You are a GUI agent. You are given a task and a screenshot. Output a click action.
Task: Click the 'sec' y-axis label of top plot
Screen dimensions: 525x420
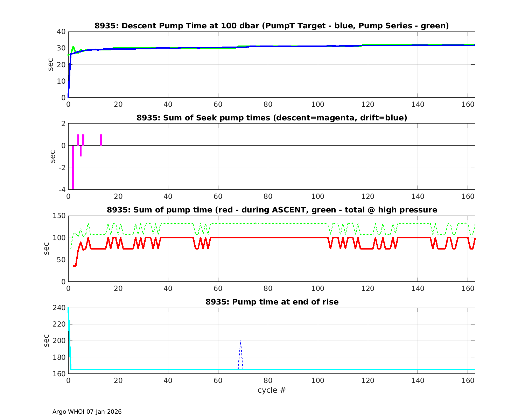(x=51, y=64)
